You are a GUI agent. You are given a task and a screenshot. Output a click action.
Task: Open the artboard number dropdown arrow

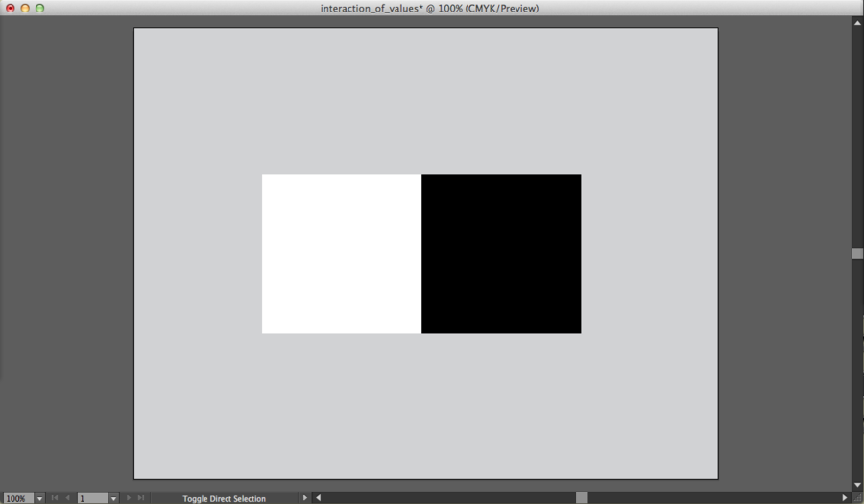[x=113, y=498]
